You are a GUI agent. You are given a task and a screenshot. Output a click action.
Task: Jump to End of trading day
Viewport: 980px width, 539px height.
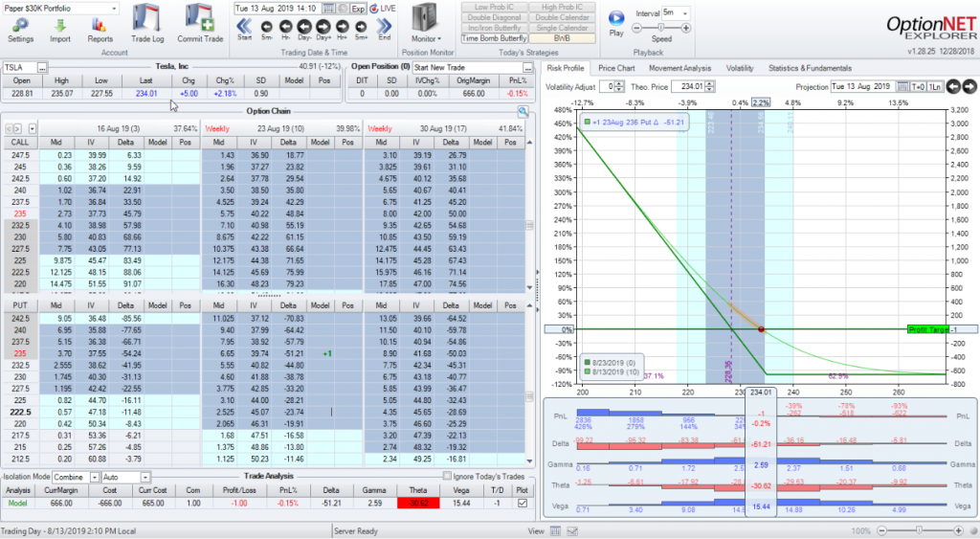[385, 29]
